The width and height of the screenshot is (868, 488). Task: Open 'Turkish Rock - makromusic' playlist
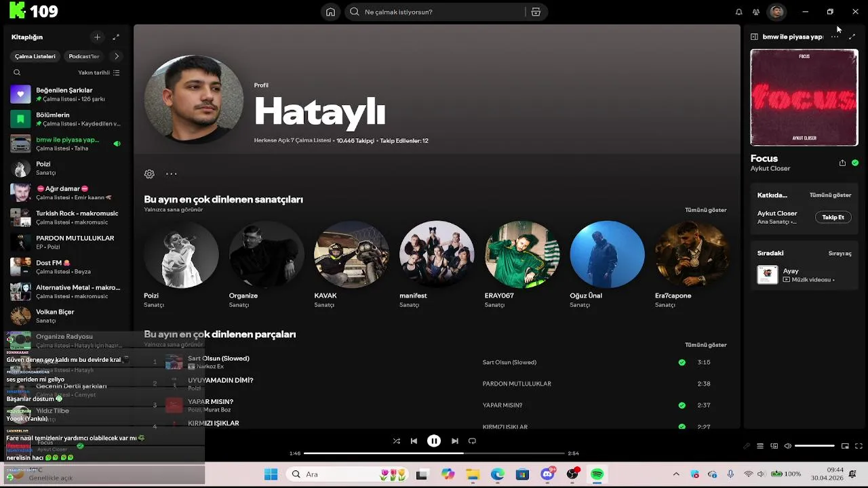(65, 218)
